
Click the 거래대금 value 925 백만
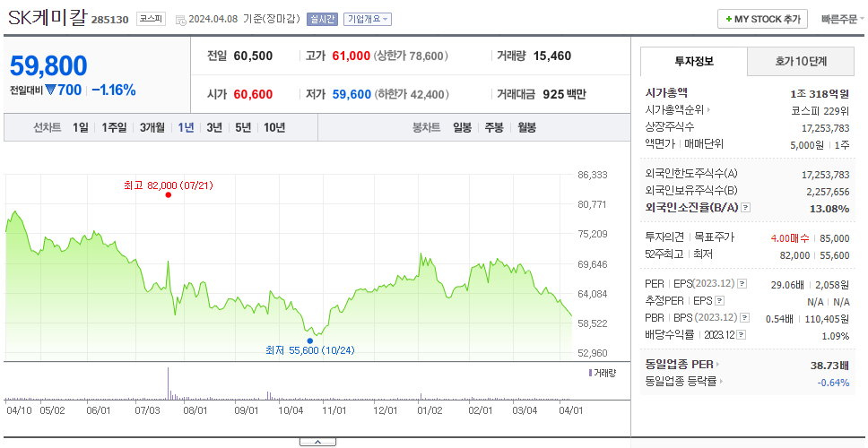564,95
